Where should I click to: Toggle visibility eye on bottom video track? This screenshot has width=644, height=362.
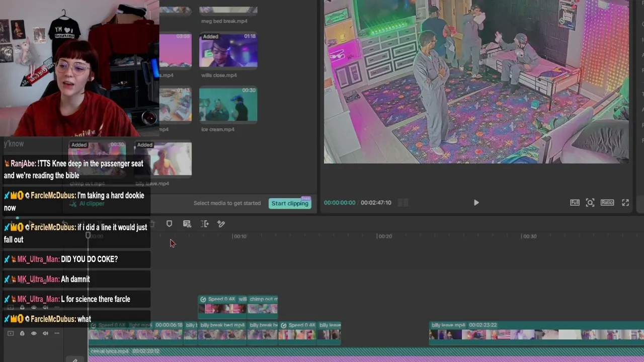34,333
